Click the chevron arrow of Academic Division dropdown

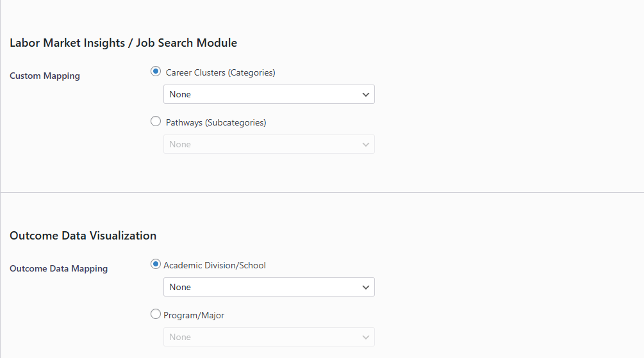[366, 288]
